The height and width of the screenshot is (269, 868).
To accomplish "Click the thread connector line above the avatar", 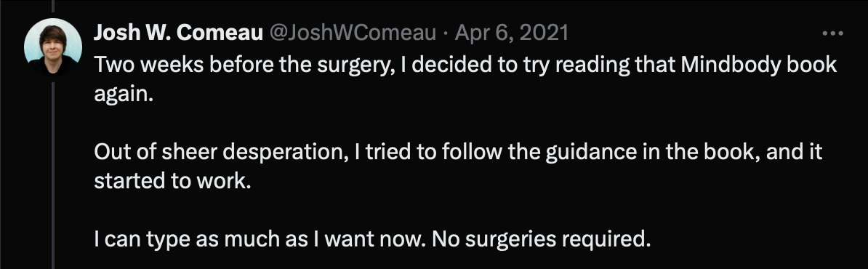I will (x=53, y=6).
